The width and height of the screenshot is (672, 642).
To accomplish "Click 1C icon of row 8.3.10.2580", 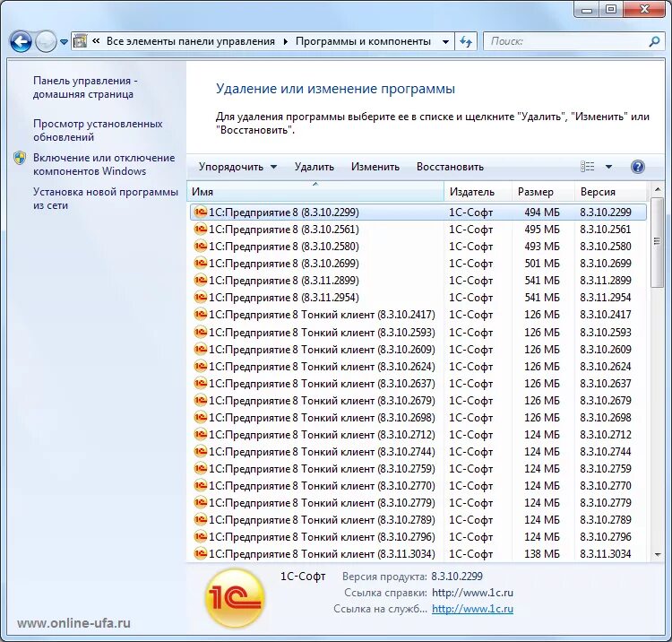I will pyautogui.click(x=200, y=246).
